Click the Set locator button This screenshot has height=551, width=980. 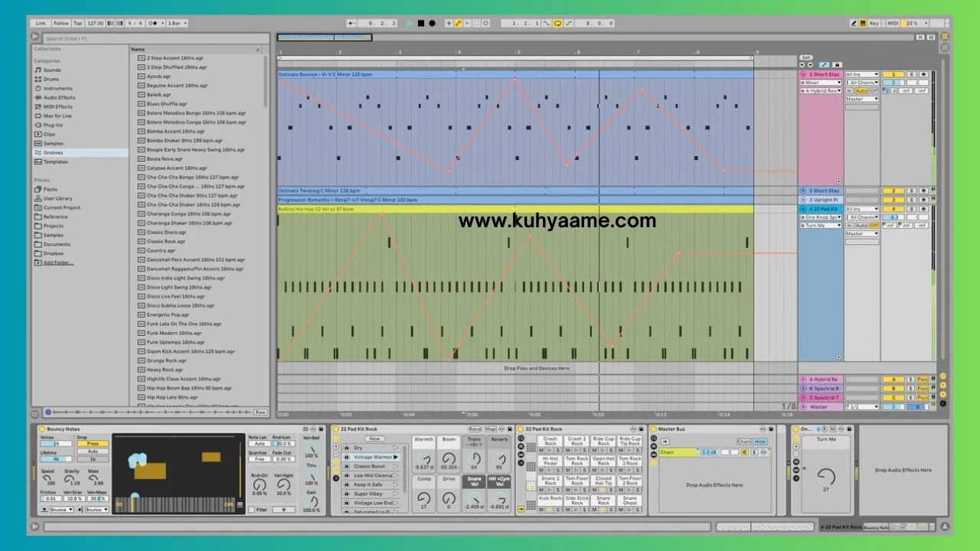coord(806,57)
